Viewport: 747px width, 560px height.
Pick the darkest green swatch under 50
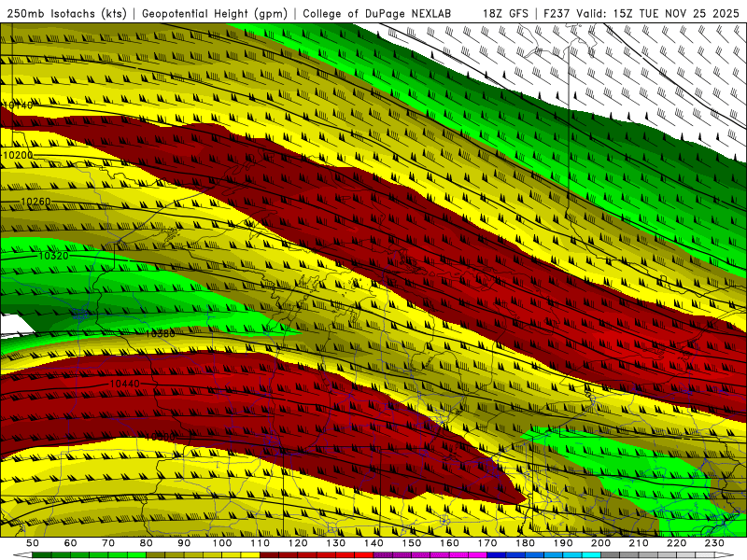(42, 555)
